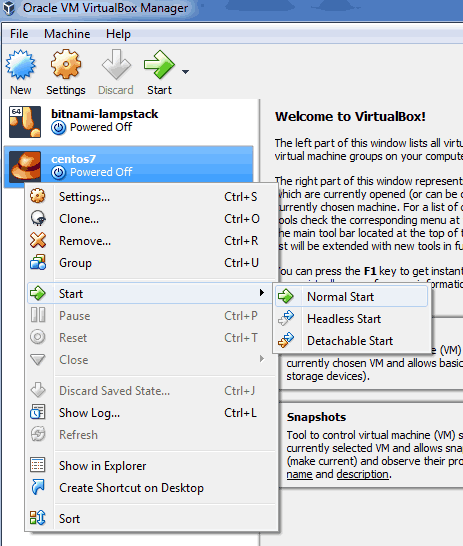
Task: Click the Show Log icon
Action: coord(38,412)
